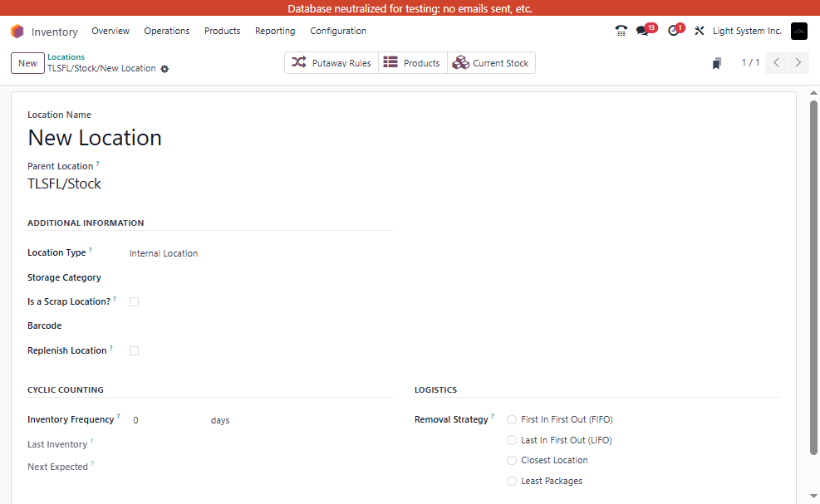
Task: Select Last In First Out (LIFO) strategy
Action: (x=512, y=440)
